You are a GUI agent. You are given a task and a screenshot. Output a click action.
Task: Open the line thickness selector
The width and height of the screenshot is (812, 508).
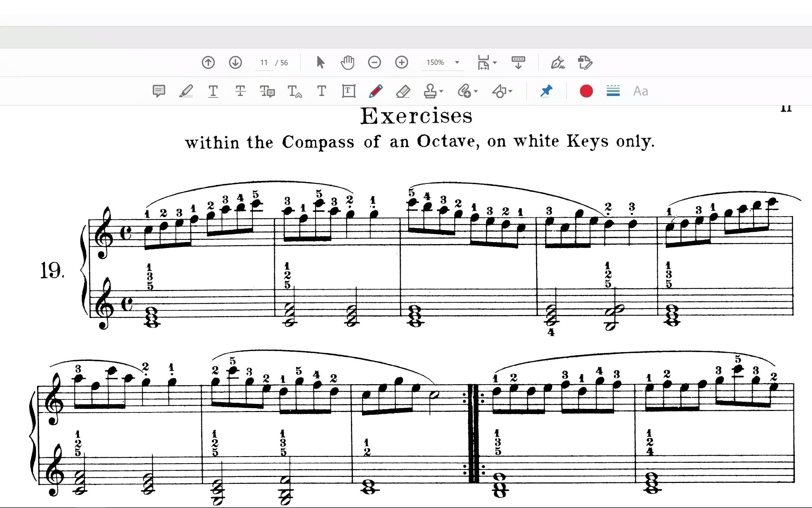pyautogui.click(x=613, y=91)
